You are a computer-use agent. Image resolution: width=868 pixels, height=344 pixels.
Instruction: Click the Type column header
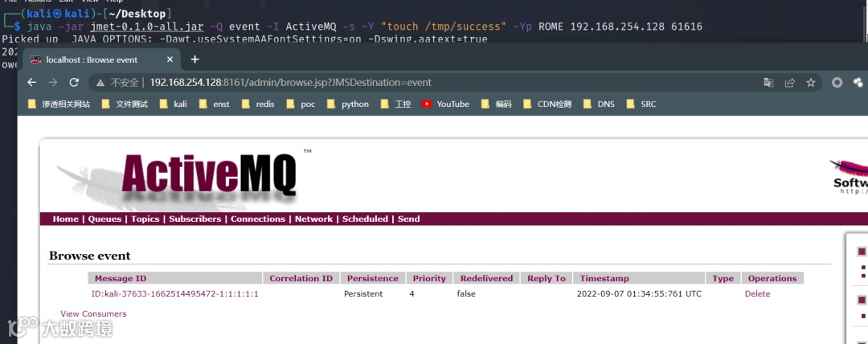point(723,278)
